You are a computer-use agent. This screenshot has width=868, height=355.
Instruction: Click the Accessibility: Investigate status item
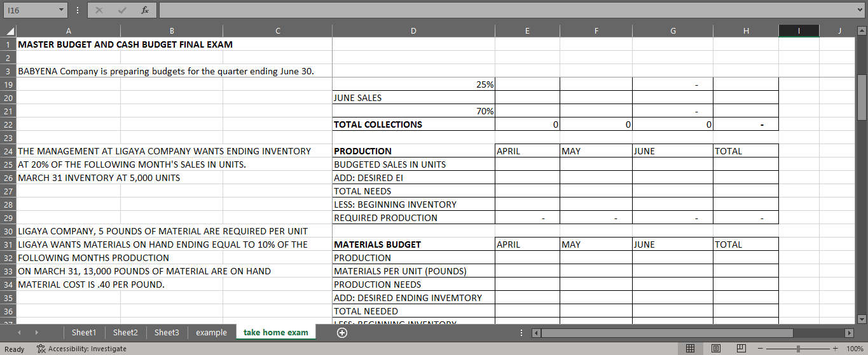point(81,349)
